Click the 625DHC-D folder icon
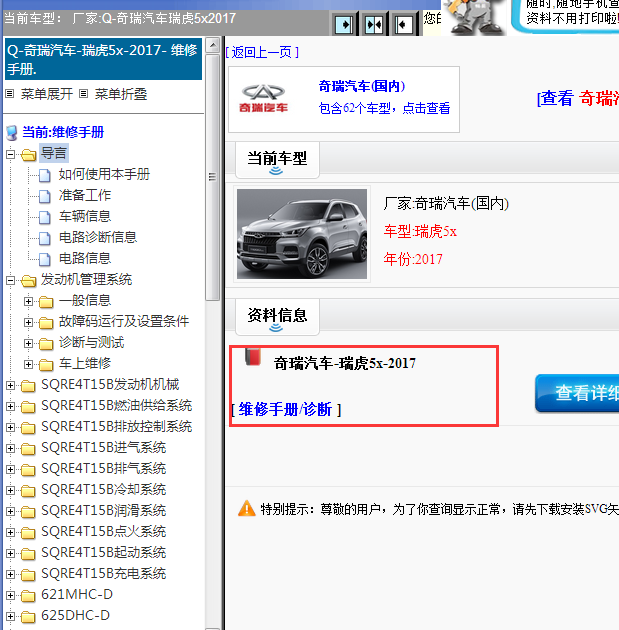The image size is (619, 630). 29,616
